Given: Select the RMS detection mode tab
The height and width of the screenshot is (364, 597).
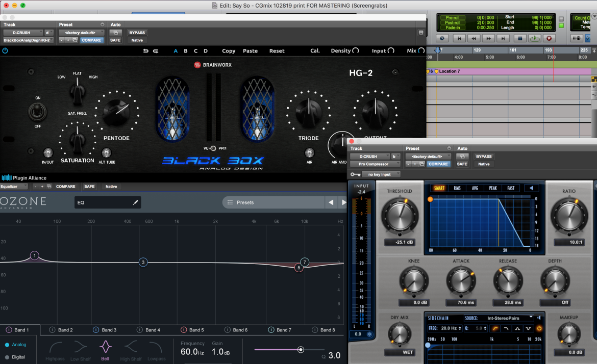Looking at the screenshot, I should click(x=457, y=188).
